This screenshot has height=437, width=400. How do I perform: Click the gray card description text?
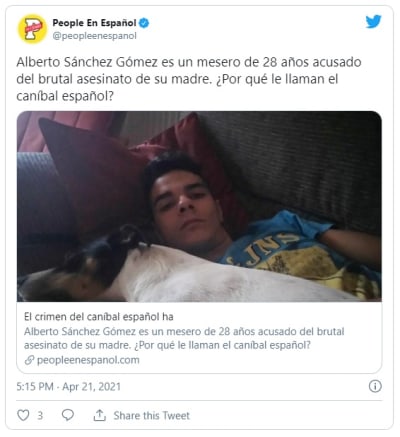pyautogui.click(x=184, y=338)
